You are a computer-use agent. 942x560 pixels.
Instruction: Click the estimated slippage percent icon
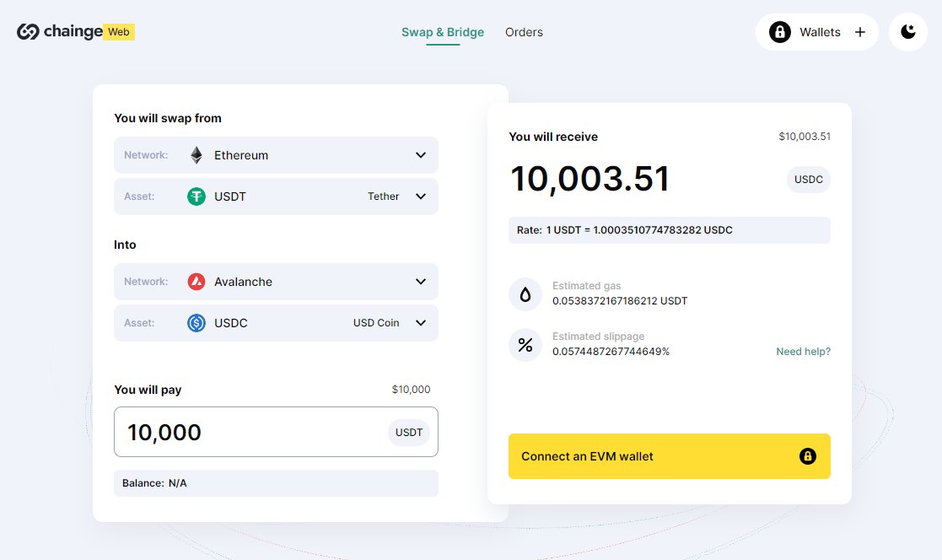525,345
